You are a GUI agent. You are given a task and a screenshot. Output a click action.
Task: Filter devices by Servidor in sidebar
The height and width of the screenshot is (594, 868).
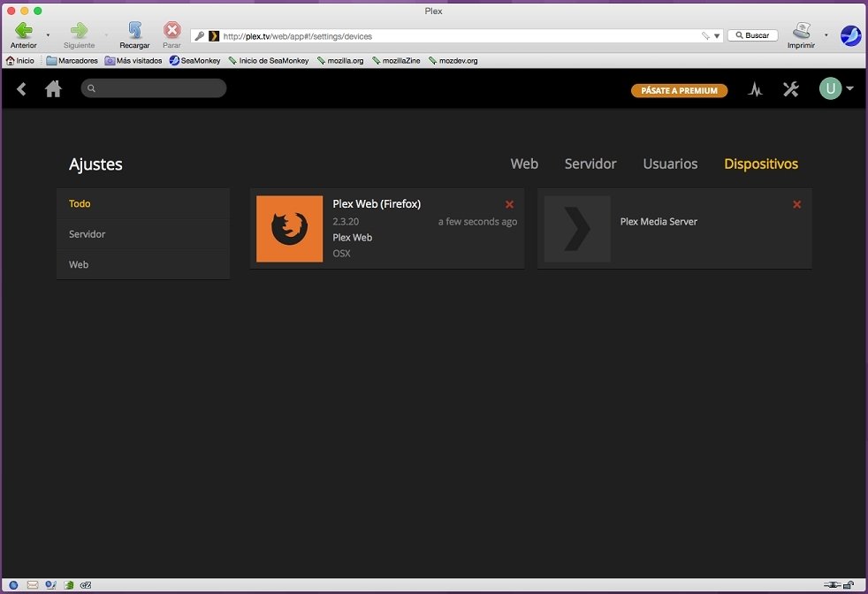point(143,234)
